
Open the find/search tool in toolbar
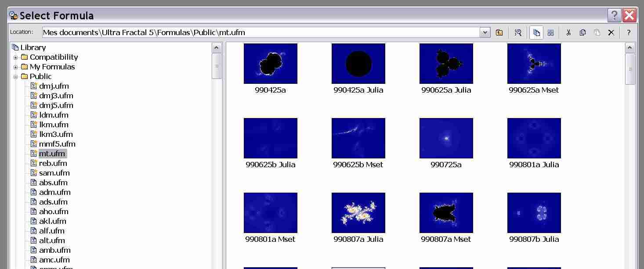[x=518, y=32]
